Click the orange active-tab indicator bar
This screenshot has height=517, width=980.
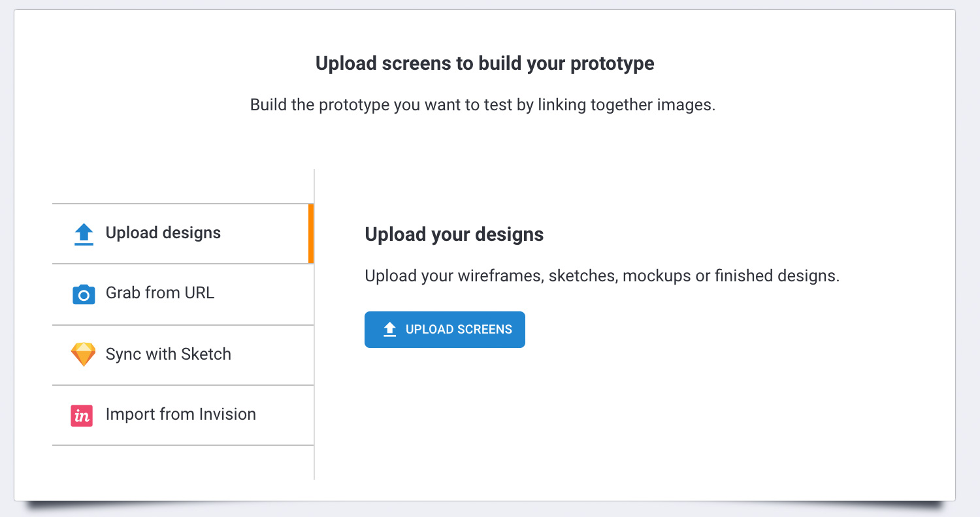tap(311, 234)
